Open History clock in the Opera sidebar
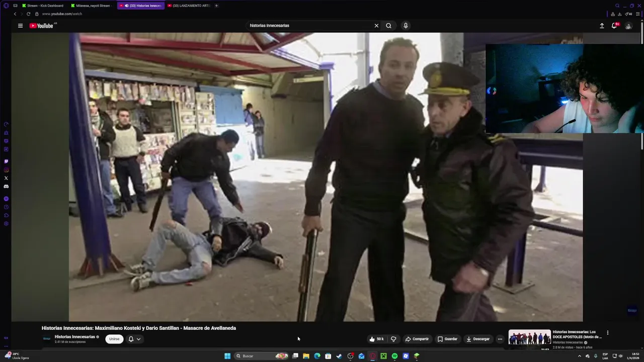This screenshot has width=644, height=362. (6, 207)
